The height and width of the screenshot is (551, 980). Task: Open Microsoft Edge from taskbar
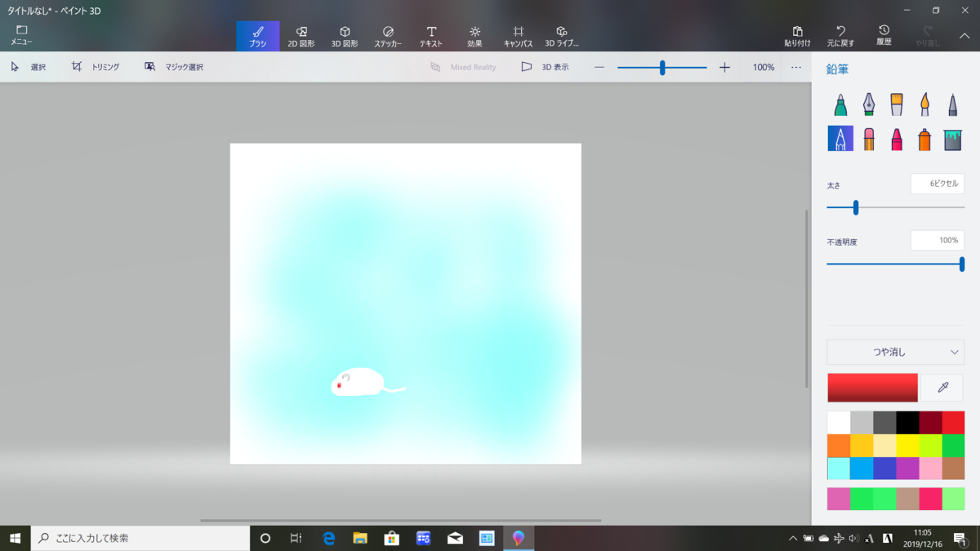click(x=329, y=538)
